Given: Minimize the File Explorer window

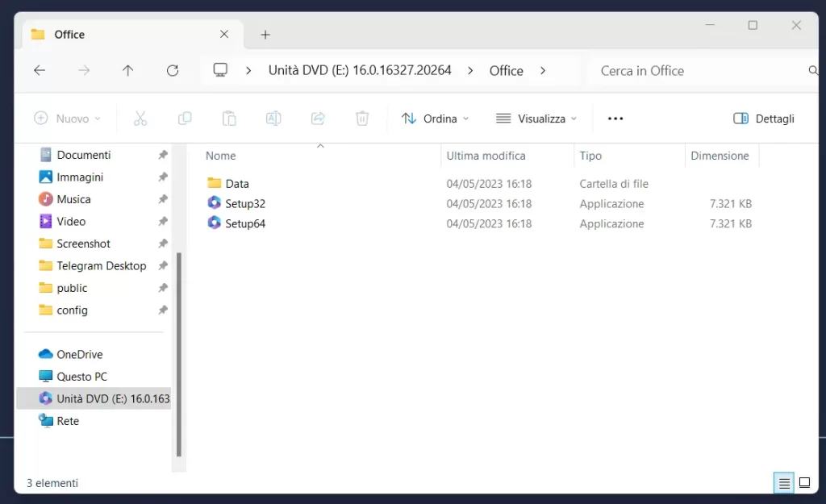Looking at the screenshot, I should point(710,25).
